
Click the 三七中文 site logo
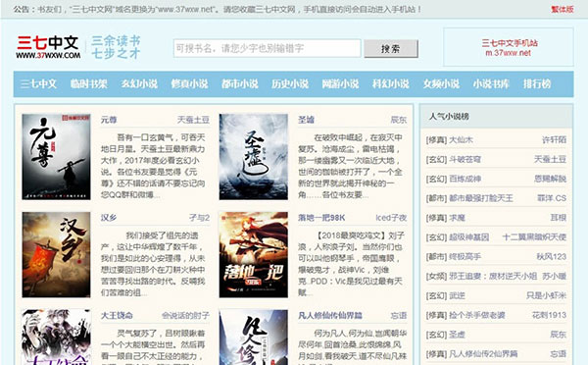click(x=48, y=47)
